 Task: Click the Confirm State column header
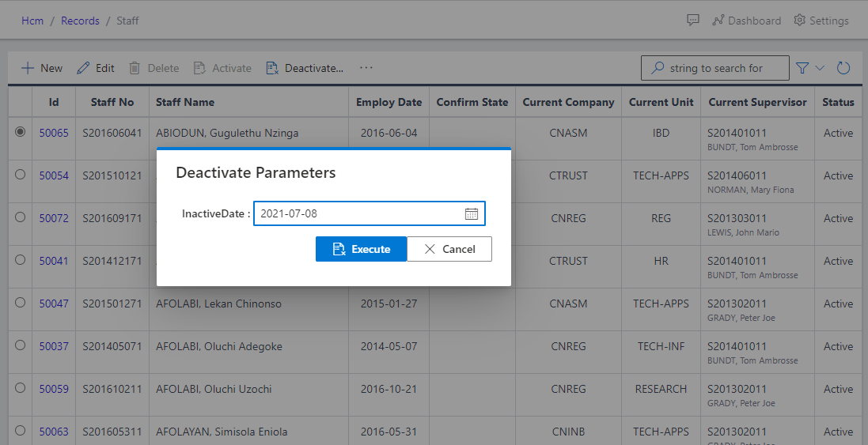pyautogui.click(x=472, y=102)
